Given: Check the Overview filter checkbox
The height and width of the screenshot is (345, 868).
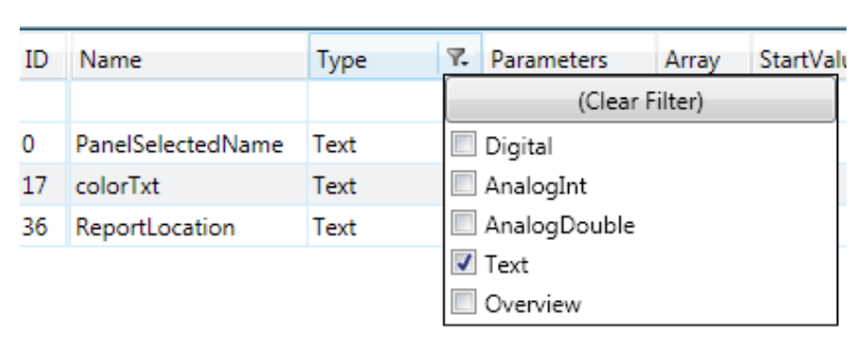Looking at the screenshot, I should point(463,303).
